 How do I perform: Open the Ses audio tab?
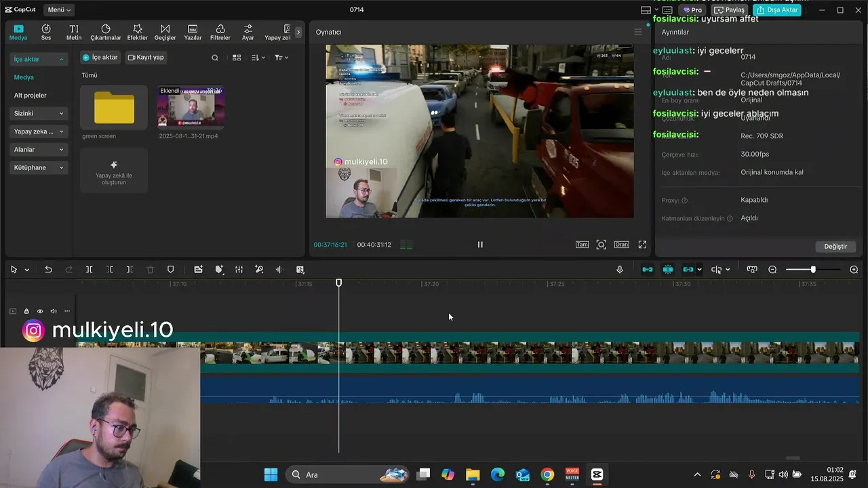[46, 33]
